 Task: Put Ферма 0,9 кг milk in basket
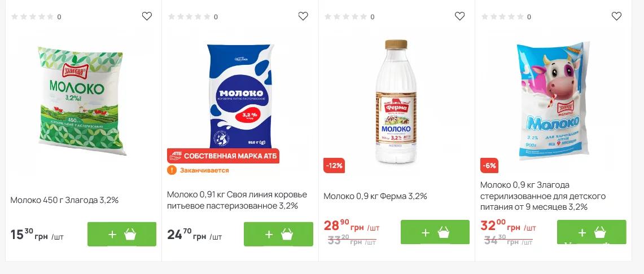point(435,232)
